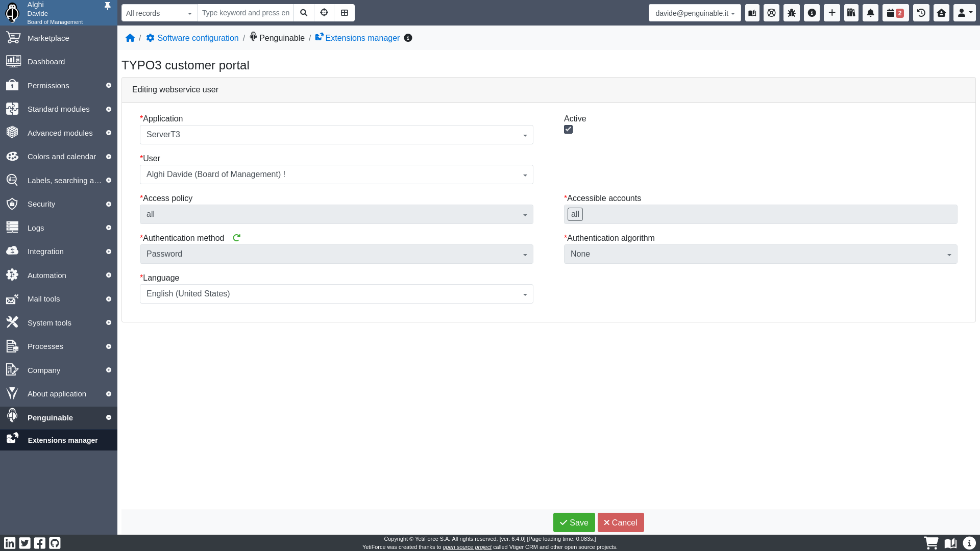Click the refresh icon beside Authentication method

point(236,238)
